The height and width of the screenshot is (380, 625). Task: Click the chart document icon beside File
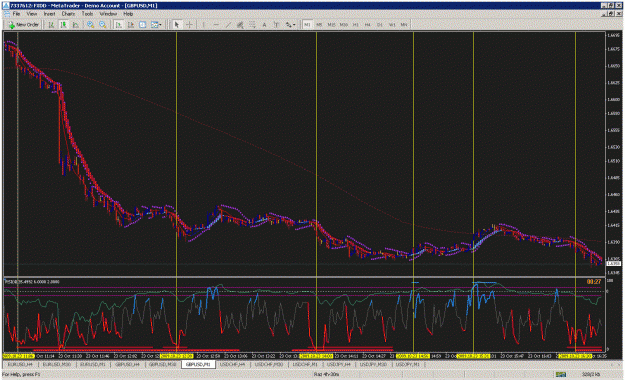(x=6, y=14)
